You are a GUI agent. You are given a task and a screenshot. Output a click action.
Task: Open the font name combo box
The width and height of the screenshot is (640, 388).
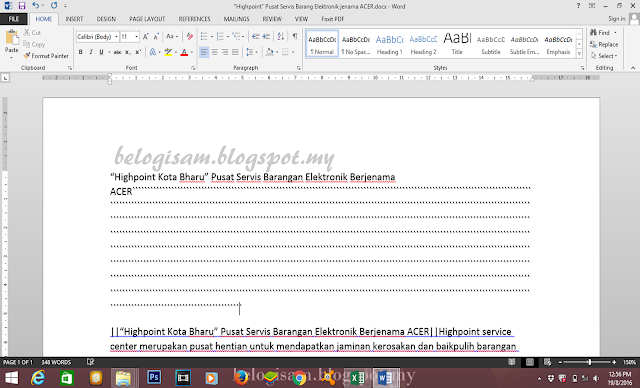tap(97, 37)
